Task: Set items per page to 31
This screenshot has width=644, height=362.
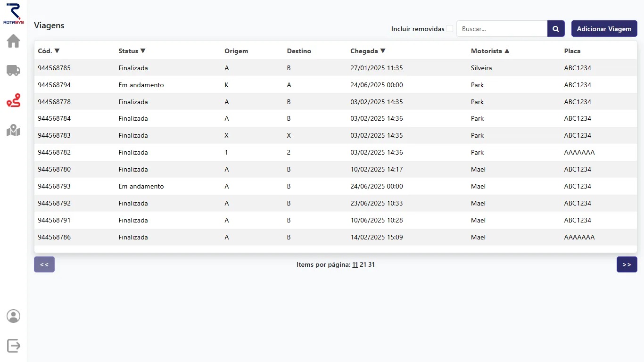Action: (x=372, y=265)
